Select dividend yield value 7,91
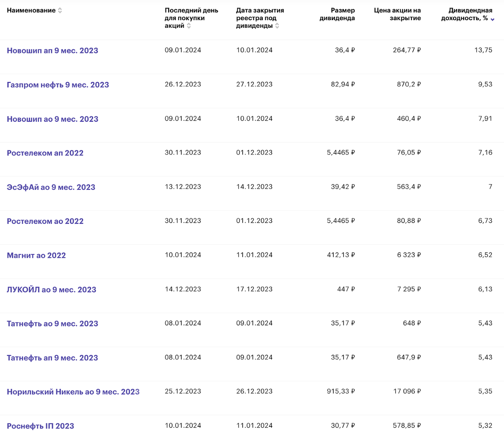Screen dimensions: 504x447 click(485, 118)
